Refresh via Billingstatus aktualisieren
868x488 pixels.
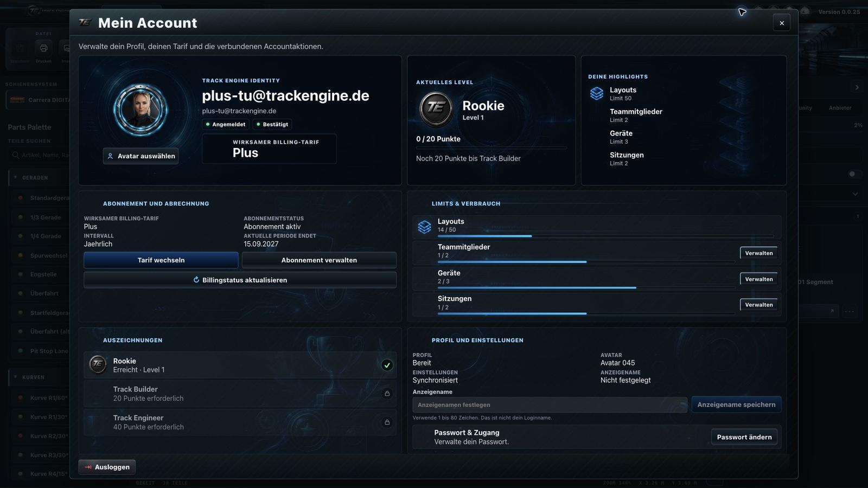click(240, 280)
